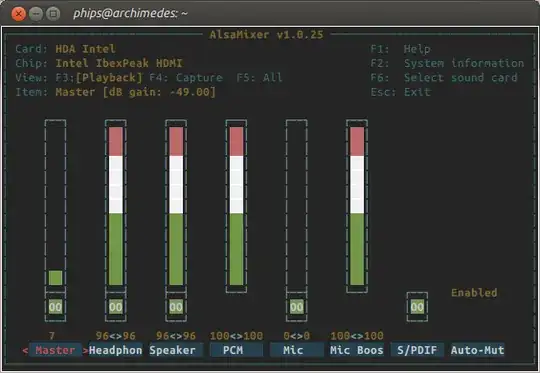Switch to the F3 Playback view
540x373 pixels.
click(99, 78)
